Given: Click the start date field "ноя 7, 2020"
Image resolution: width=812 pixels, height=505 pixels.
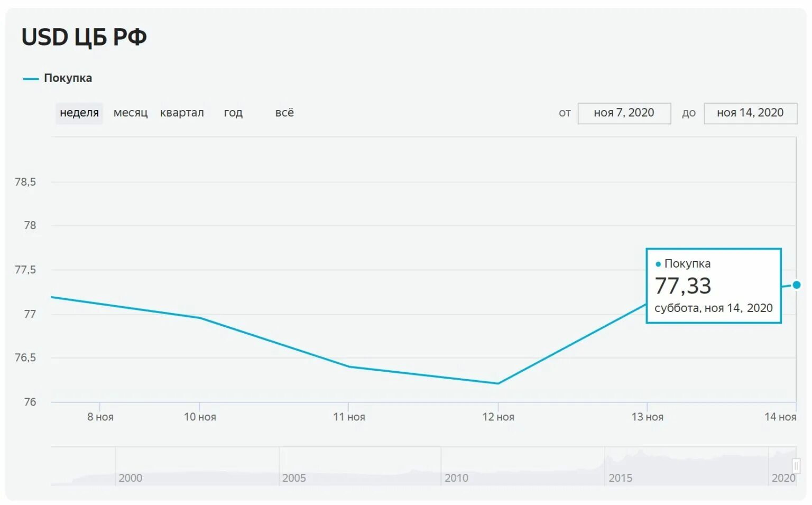Looking at the screenshot, I should coord(624,113).
